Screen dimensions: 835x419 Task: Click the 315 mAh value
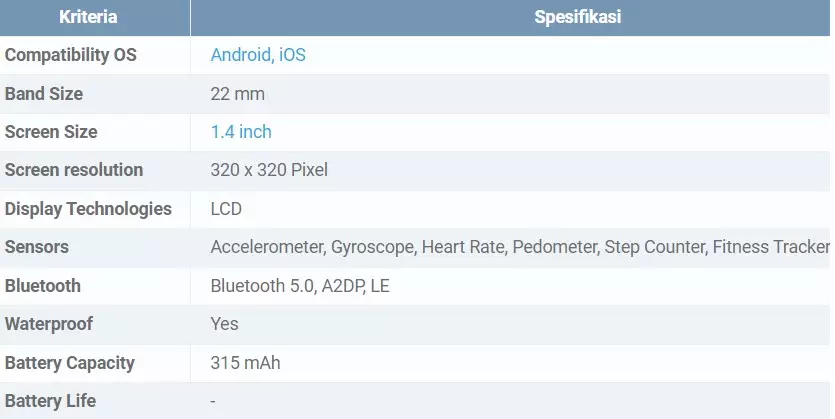point(245,363)
